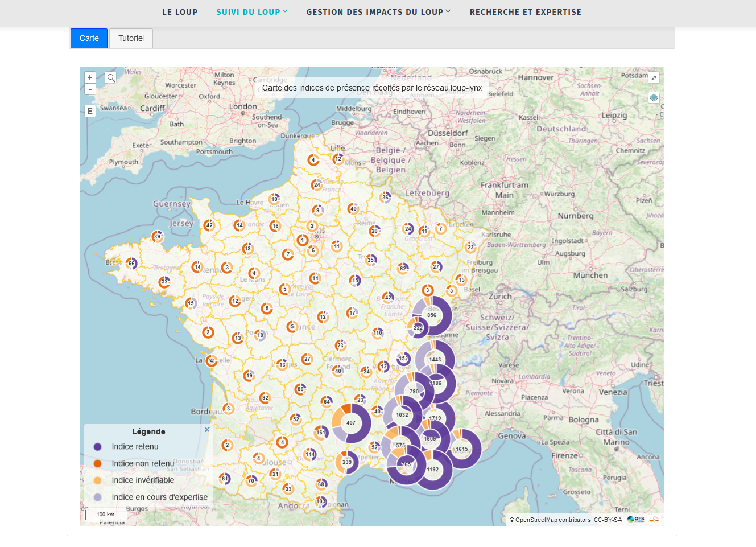Click the lavender Indice en cours d'expertise dot
This screenshot has height=547, width=756.
coord(97,497)
